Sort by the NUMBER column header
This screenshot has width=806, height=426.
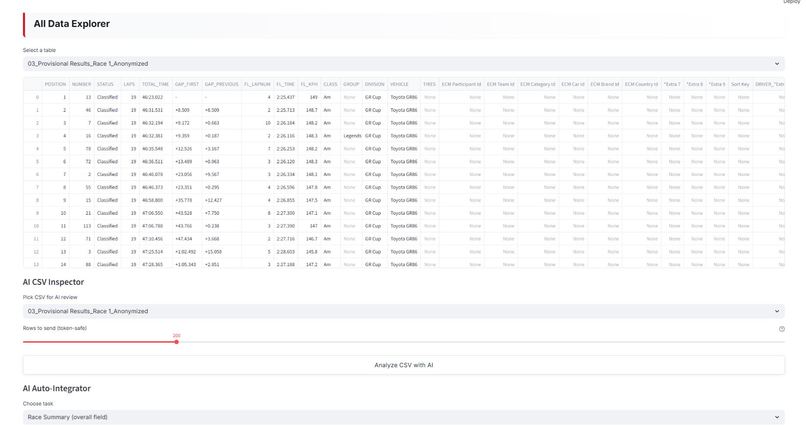(x=81, y=84)
